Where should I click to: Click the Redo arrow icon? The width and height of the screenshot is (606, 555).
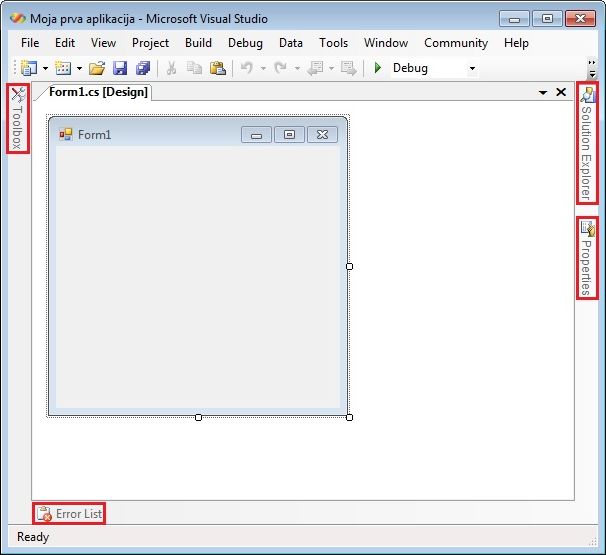coord(280,68)
